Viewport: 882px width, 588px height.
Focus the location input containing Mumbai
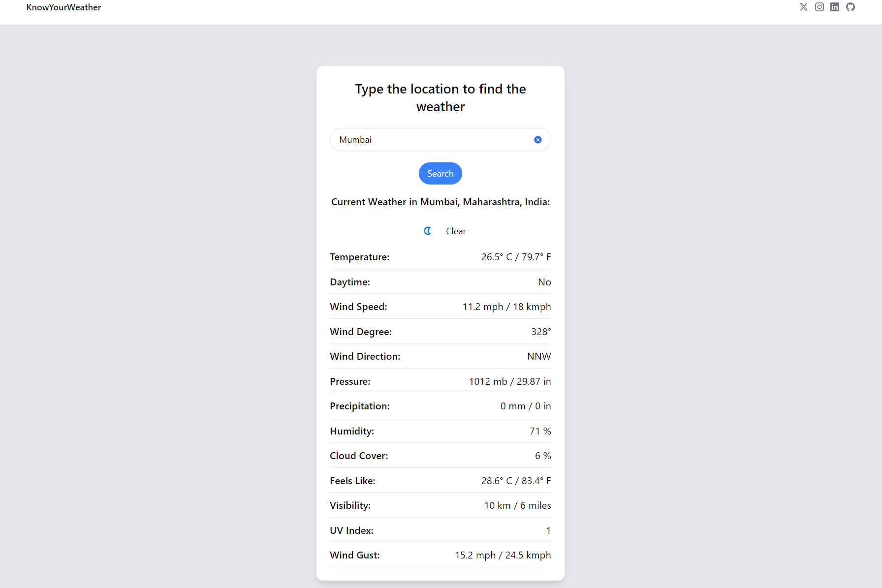433,140
